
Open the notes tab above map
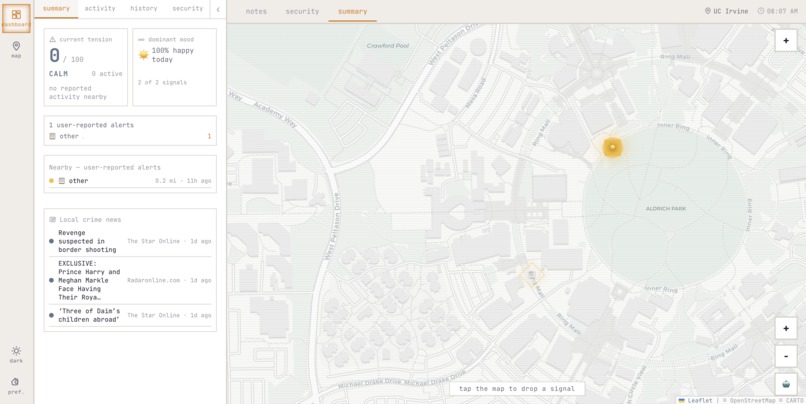pos(256,11)
